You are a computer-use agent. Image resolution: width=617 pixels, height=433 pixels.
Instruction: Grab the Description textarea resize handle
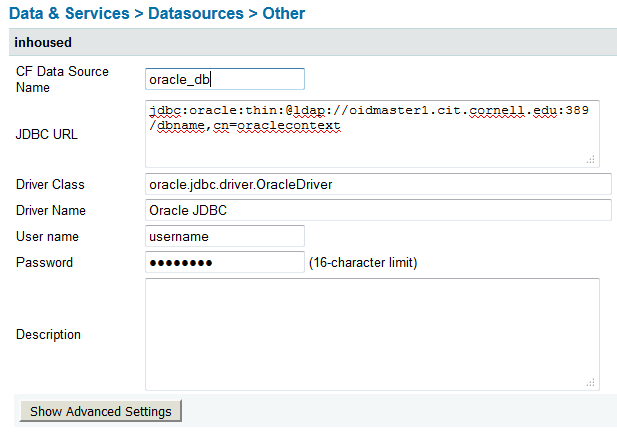pos(591,383)
